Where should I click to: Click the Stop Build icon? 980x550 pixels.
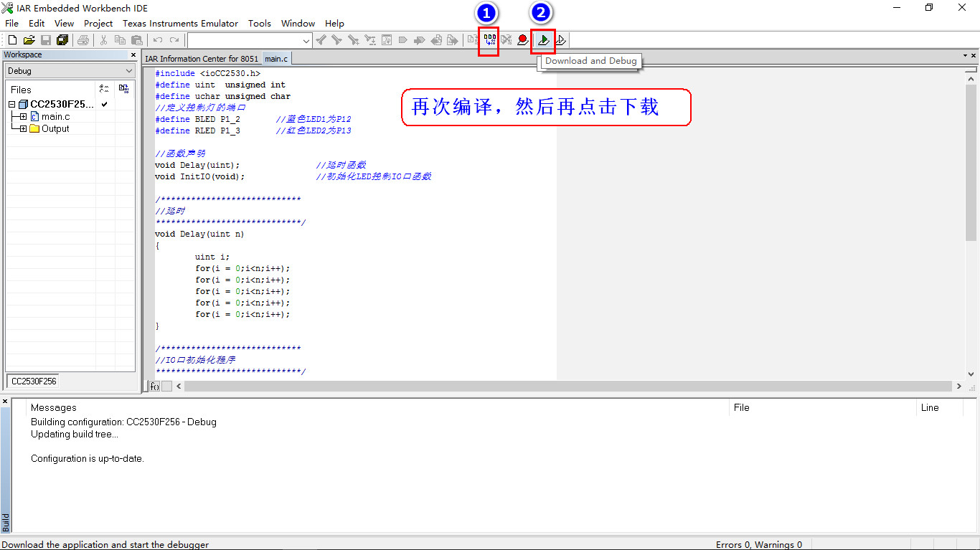(x=506, y=40)
